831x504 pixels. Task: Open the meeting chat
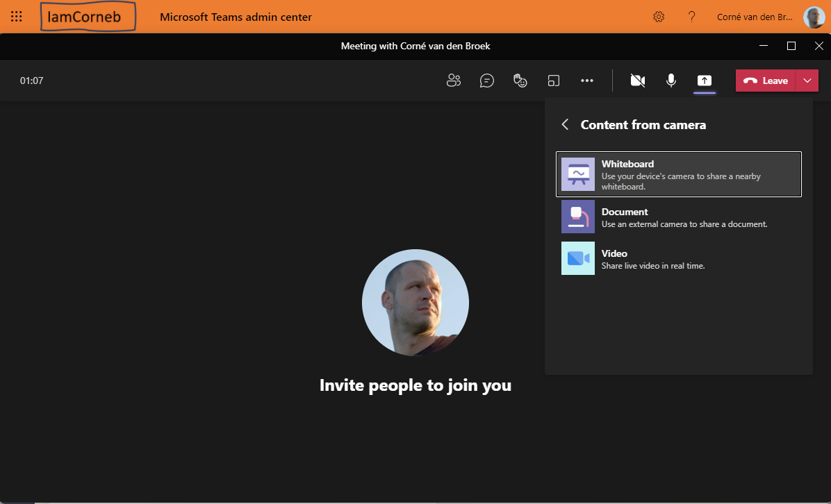(x=486, y=81)
